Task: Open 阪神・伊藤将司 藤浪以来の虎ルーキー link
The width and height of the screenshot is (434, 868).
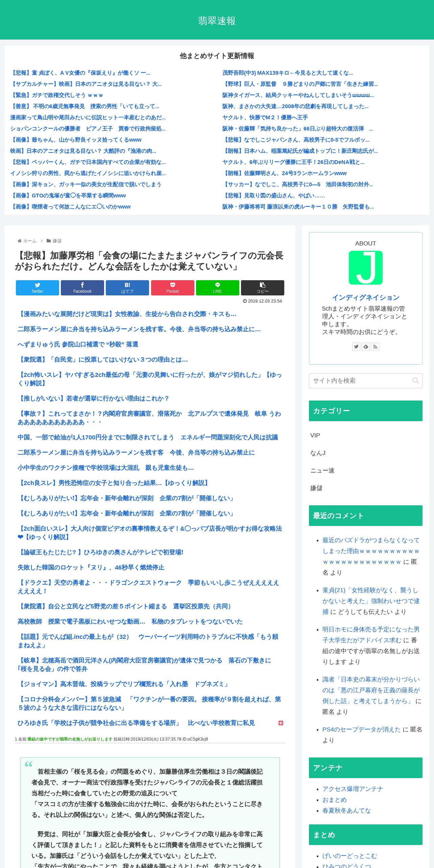Action: point(298,207)
